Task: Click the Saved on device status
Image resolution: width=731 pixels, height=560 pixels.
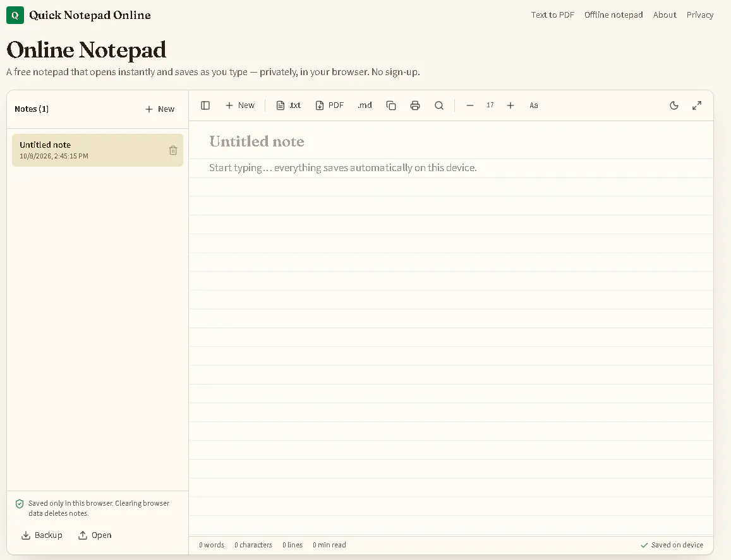Action: coord(672,545)
